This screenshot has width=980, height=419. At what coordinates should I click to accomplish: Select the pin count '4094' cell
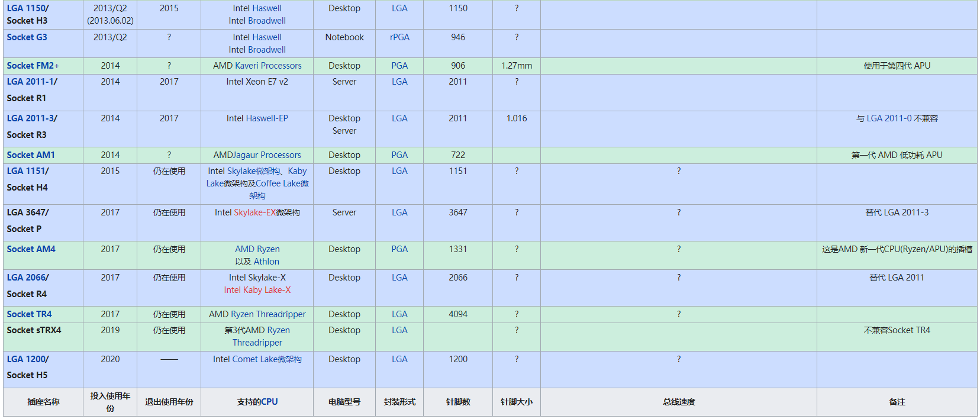point(458,314)
